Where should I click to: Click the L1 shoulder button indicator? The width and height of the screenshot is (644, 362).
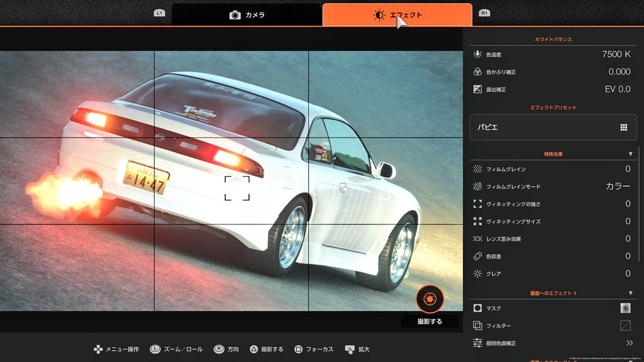tap(159, 13)
